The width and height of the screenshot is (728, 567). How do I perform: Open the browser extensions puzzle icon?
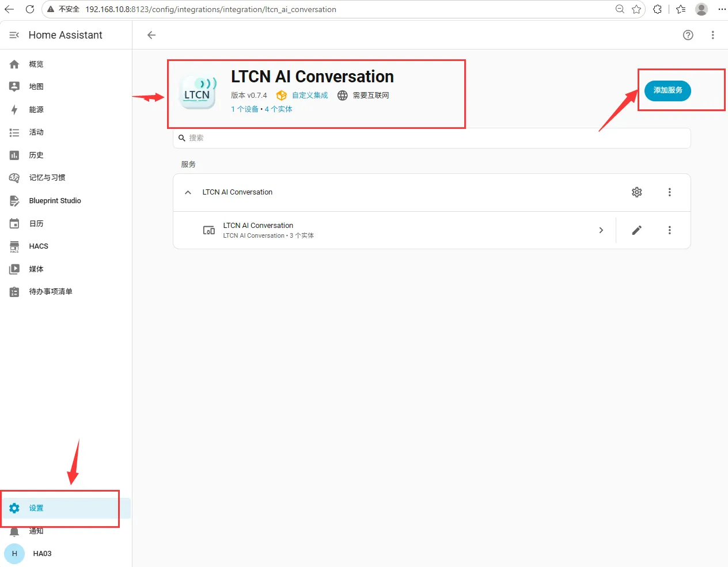pyautogui.click(x=657, y=9)
